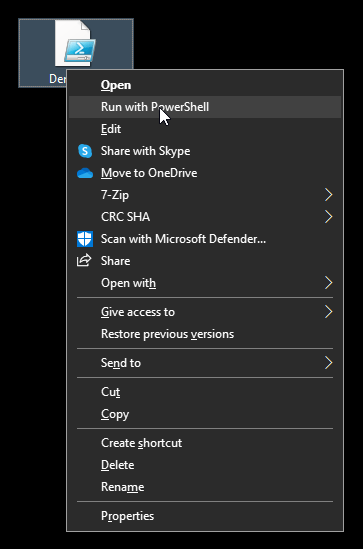363x549 pixels.
Task: Select Give access to
Action: [205, 312]
